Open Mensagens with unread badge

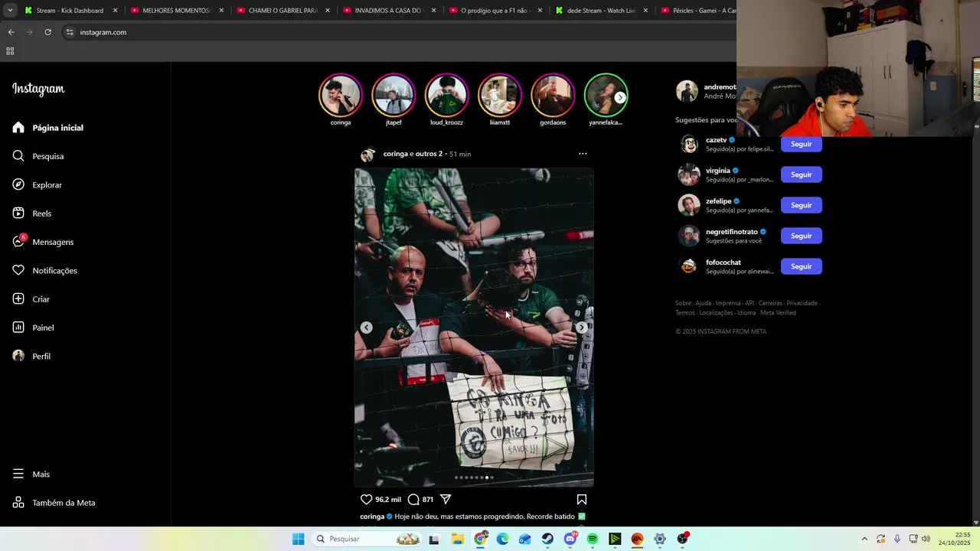[43, 242]
